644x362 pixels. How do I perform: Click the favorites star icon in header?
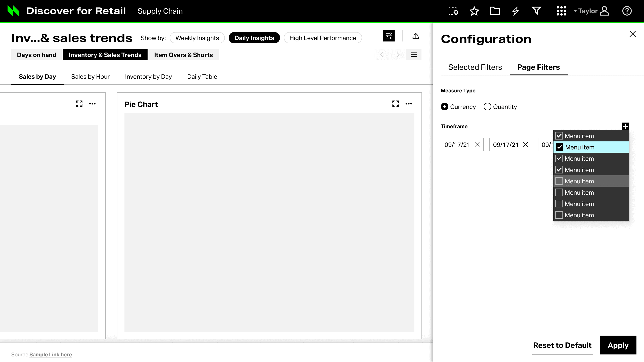(x=474, y=11)
